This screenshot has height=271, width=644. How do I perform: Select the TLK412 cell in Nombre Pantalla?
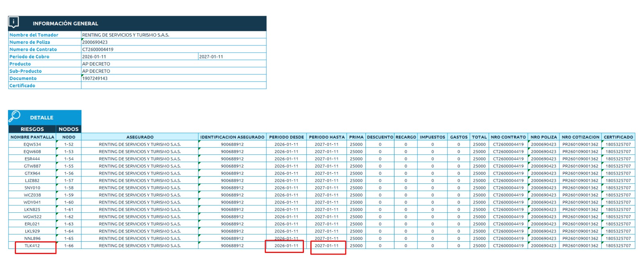pyautogui.click(x=32, y=246)
